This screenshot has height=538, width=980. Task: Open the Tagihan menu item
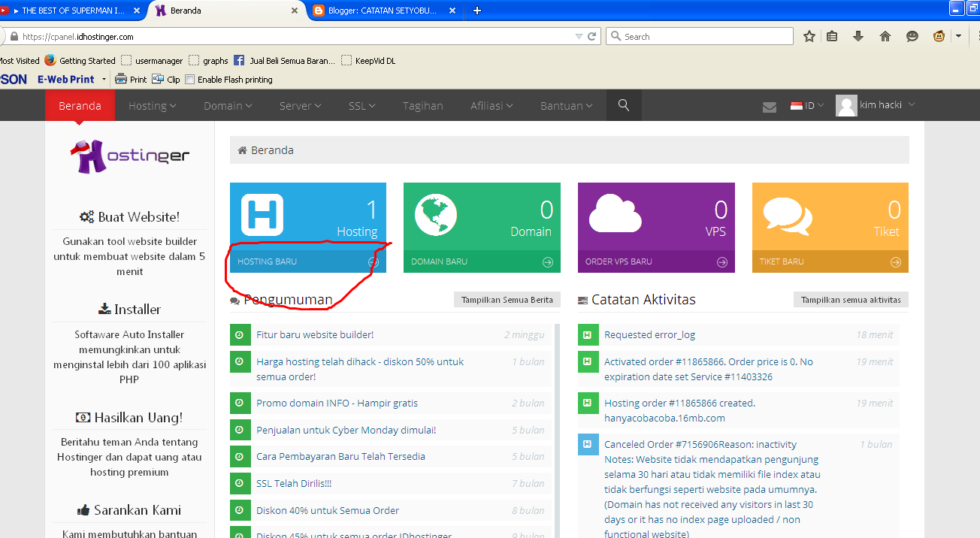point(423,106)
